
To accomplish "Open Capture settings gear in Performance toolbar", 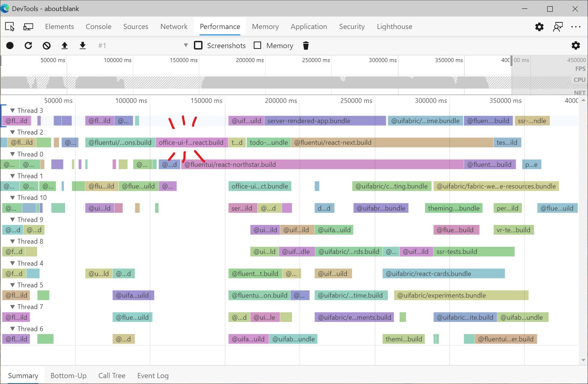I will tap(575, 46).
